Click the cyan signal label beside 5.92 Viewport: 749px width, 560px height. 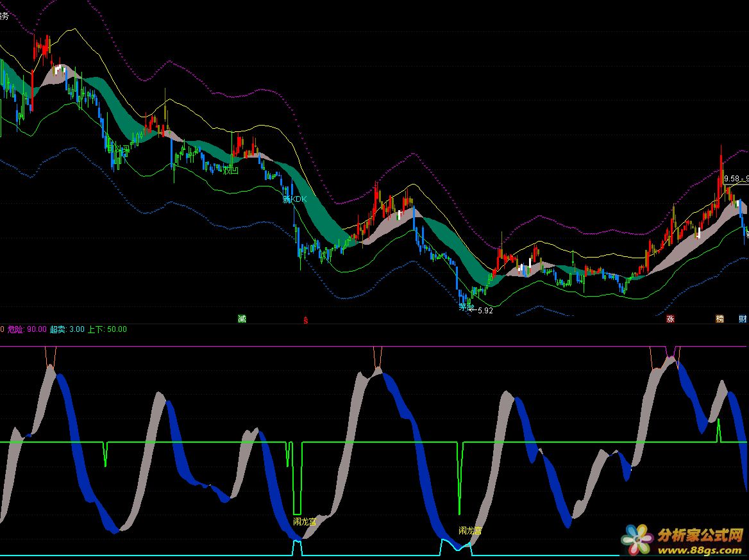[466, 308]
